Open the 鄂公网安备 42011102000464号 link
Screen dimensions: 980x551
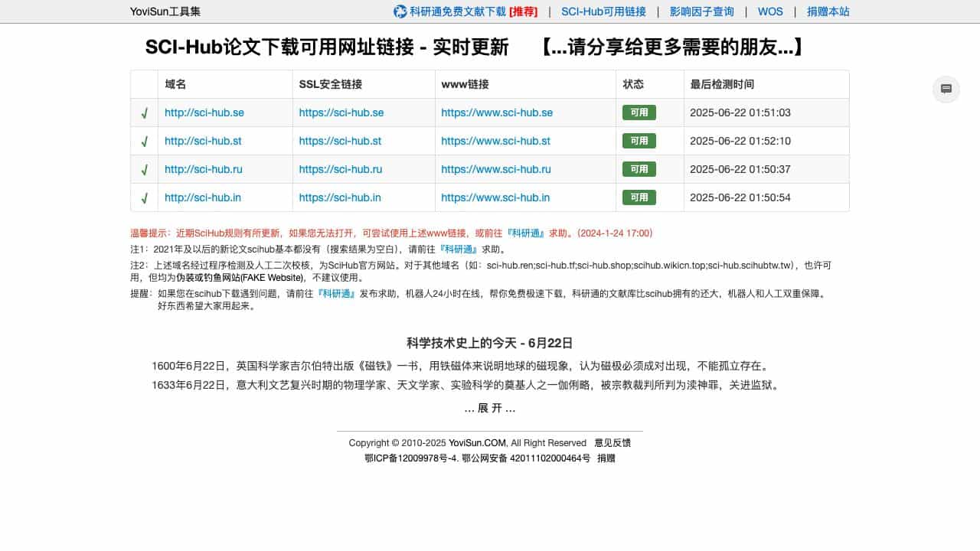(x=527, y=458)
